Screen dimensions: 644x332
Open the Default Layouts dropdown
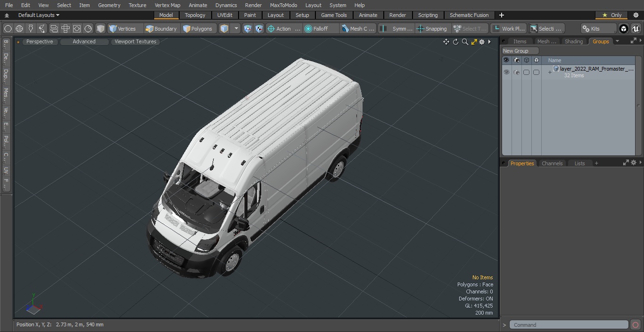(x=39, y=15)
